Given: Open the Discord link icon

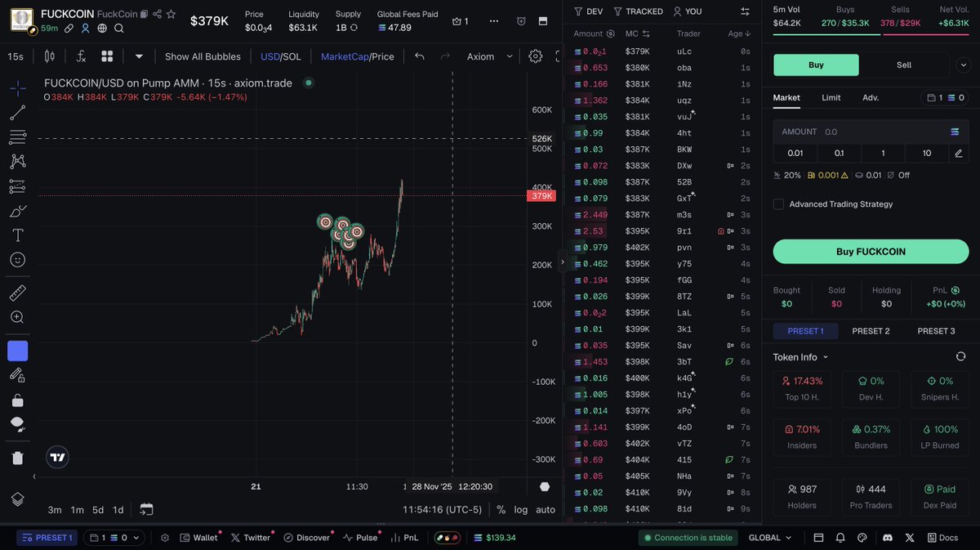Looking at the screenshot, I should click(x=888, y=538).
